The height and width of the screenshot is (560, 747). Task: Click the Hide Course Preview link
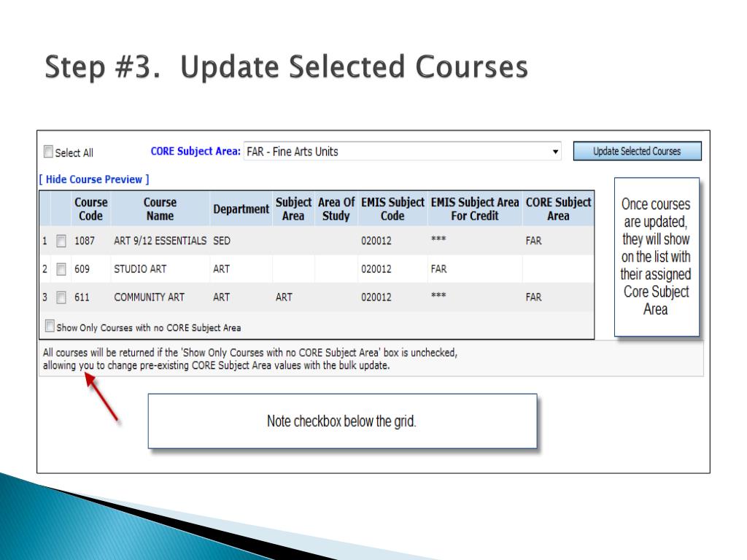pyautogui.click(x=94, y=179)
